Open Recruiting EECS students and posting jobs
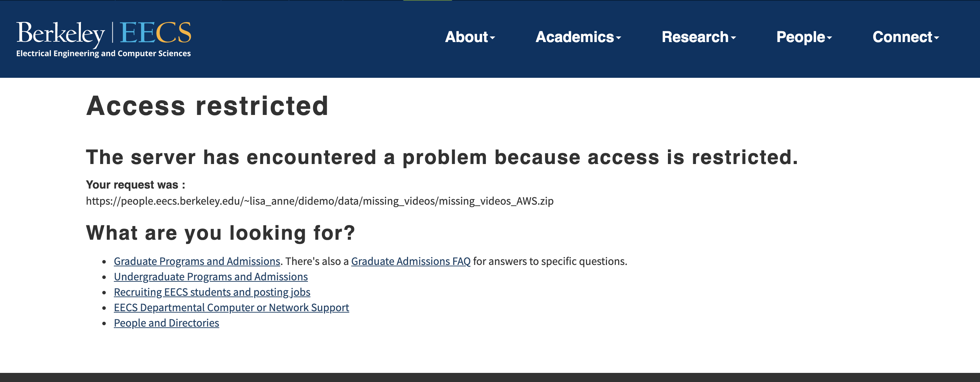Screen dimensions: 980x382 212,292
